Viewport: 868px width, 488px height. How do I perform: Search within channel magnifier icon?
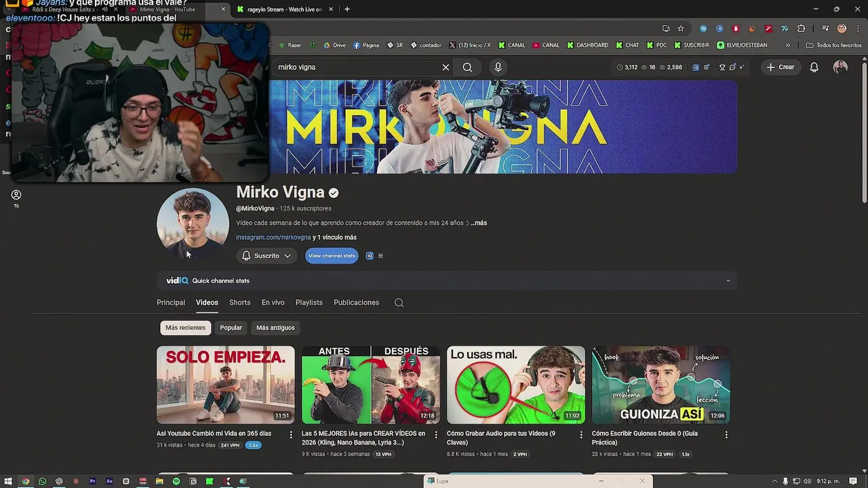pos(399,303)
